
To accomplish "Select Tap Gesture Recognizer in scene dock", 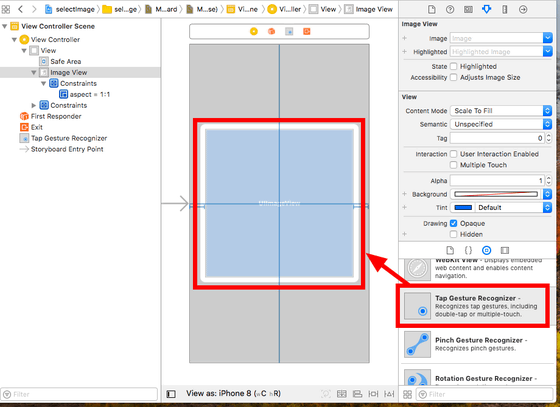I will point(289,32).
